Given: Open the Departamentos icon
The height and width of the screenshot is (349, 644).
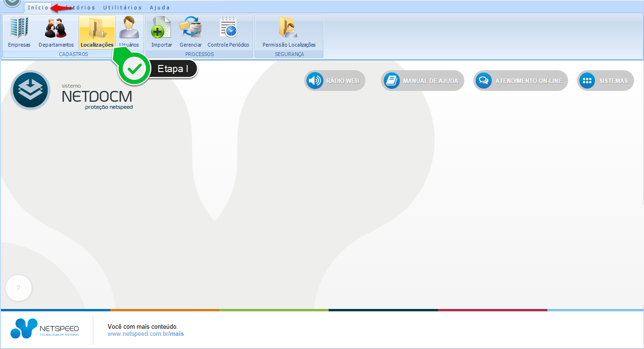Looking at the screenshot, I should click(56, 32).
